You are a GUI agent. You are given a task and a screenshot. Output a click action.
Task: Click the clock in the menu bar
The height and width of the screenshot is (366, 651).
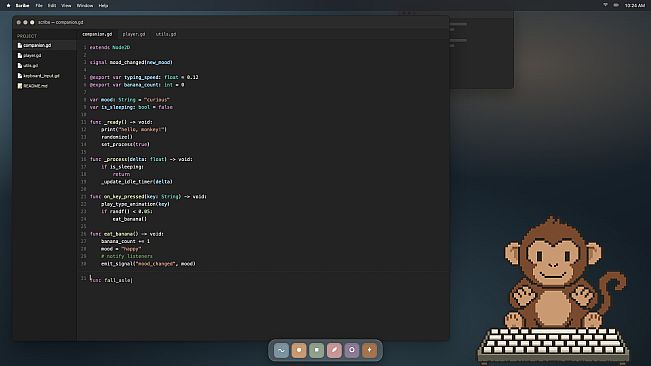pos(635,5)
